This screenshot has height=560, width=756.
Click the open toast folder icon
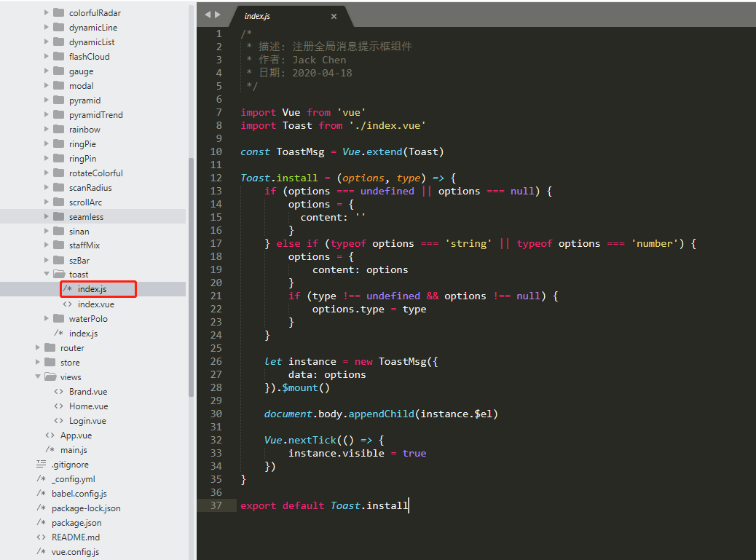pyautogui.click(x=59, y=275)
